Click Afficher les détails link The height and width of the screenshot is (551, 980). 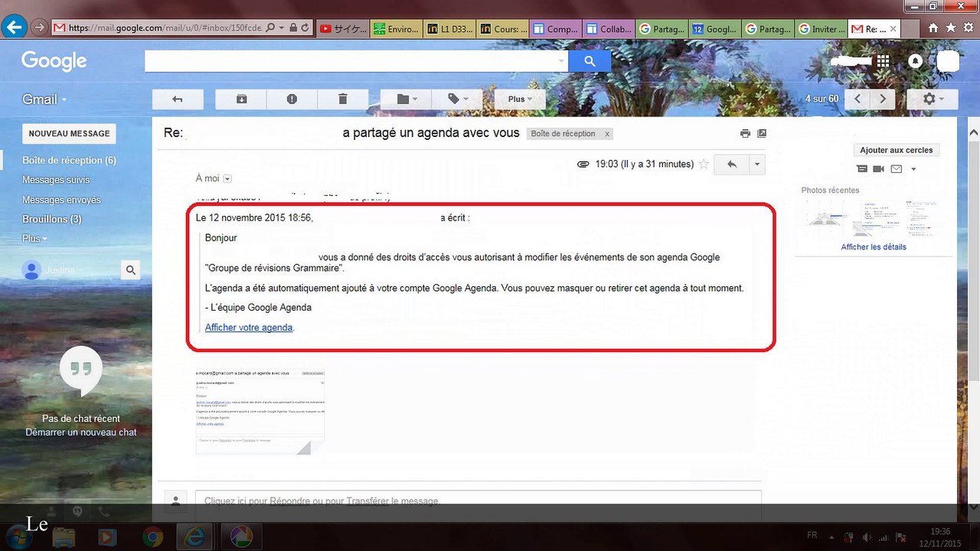point(874,247)
